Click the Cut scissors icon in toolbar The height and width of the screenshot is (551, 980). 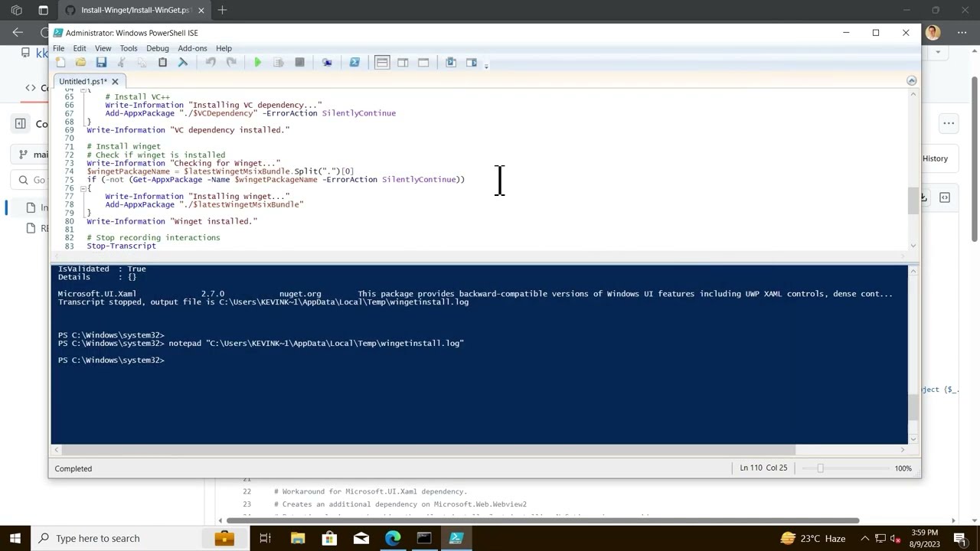click(x=121, y=63)
